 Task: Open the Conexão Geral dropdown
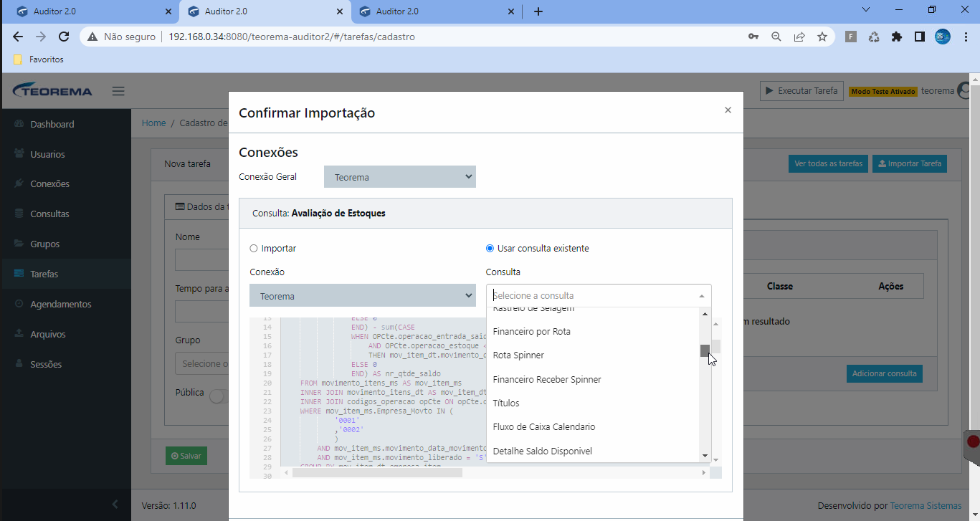pos(400,177)
